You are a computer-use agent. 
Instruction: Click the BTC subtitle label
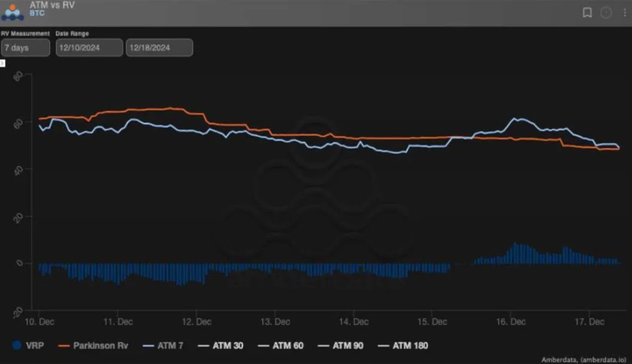coord(37,13)
